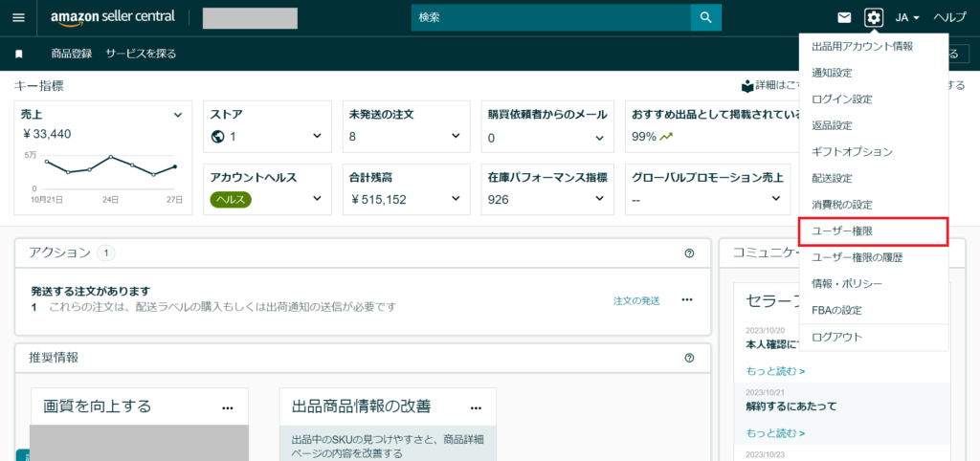Open the JA language dropdown

[907, 18]
